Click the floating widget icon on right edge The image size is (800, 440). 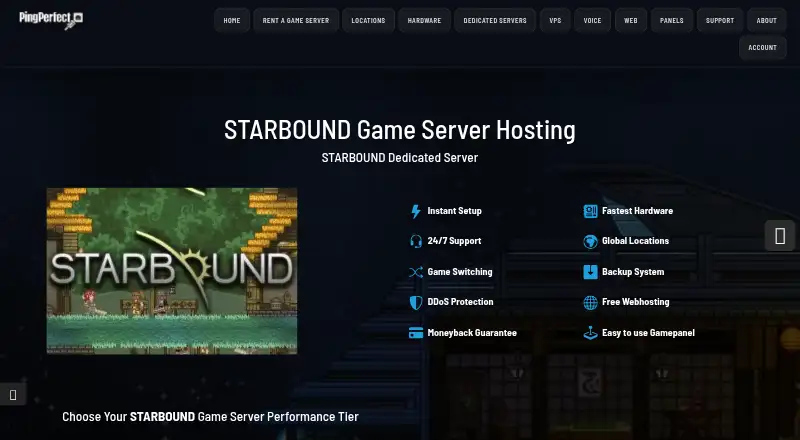(780, 236)
